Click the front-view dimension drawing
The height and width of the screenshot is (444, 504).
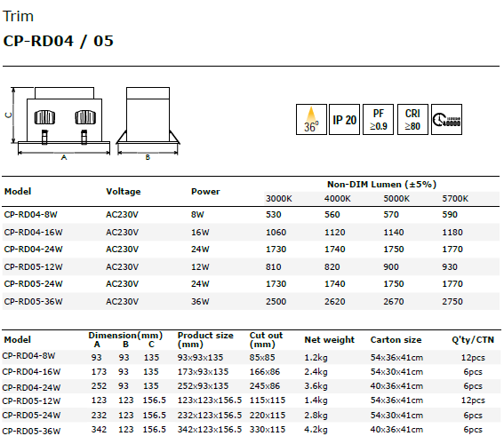pos(60,123)
